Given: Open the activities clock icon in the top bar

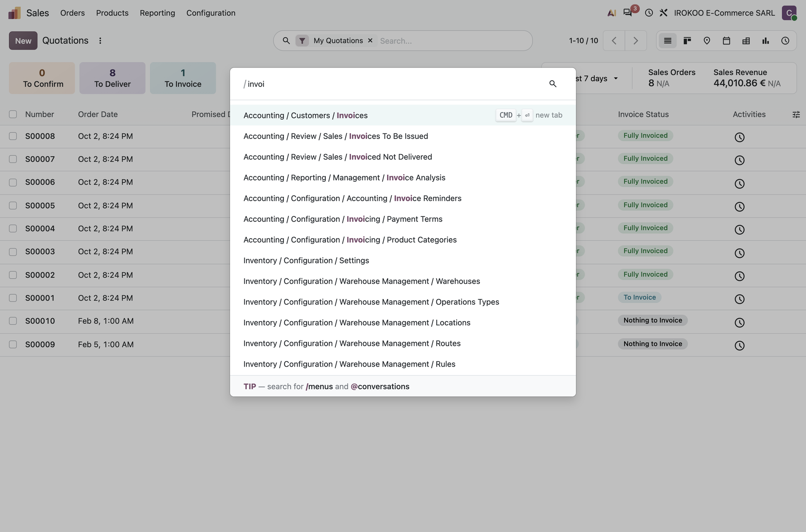Looking at the screenshot, I should point(649,13).
